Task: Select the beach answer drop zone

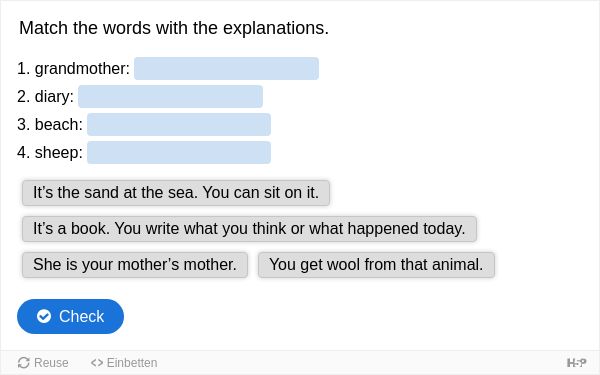Action: 179,124
